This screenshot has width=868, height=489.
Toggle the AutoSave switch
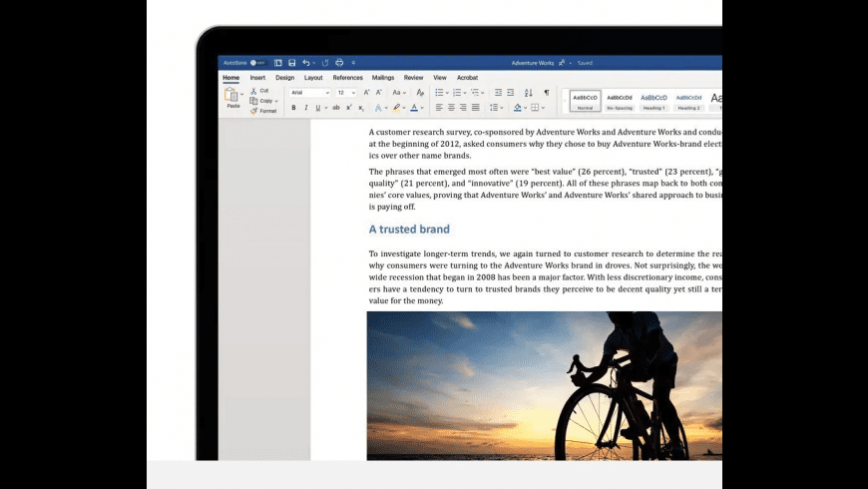click(x=258, y=63)
